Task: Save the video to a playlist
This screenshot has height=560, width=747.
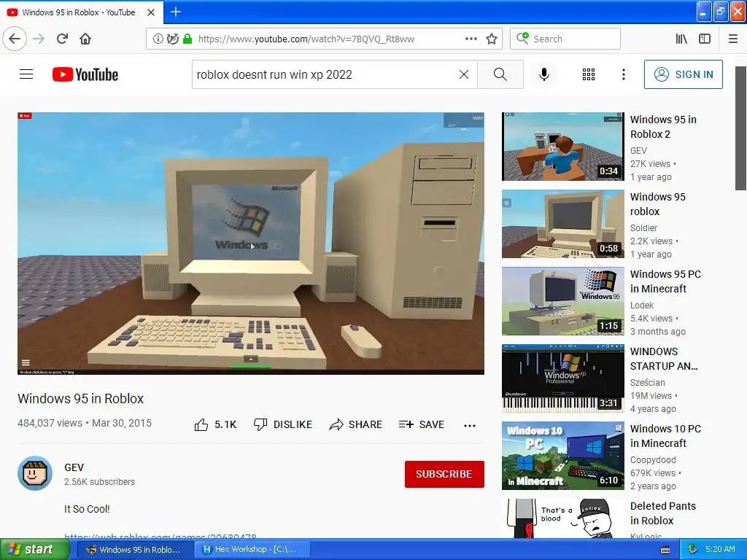Action: click(422, 424)
